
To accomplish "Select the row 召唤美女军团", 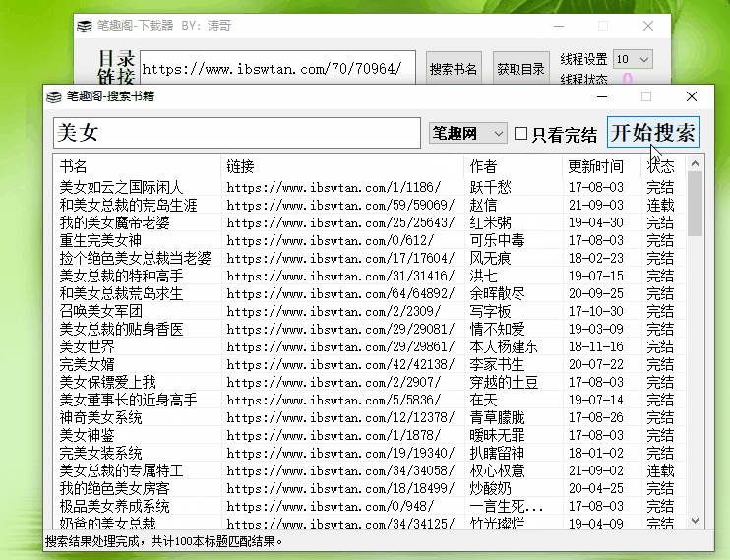I will [370, 311].
